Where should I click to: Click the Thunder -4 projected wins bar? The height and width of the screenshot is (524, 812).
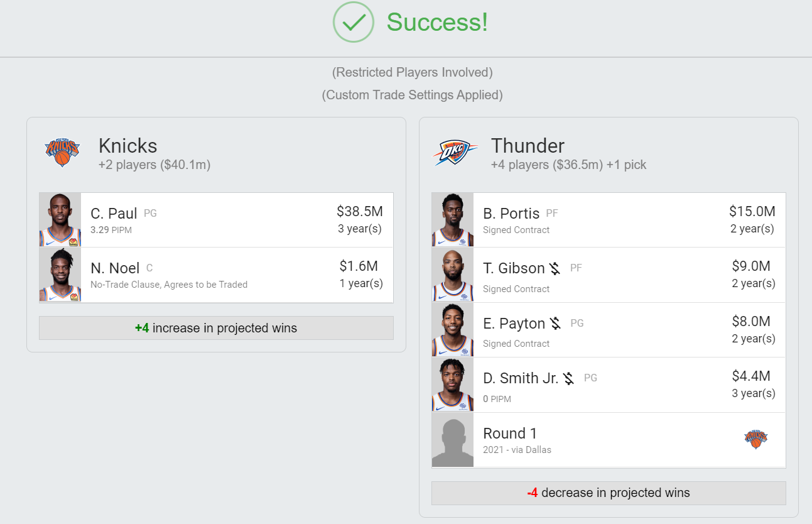click(x=609, y=493)
